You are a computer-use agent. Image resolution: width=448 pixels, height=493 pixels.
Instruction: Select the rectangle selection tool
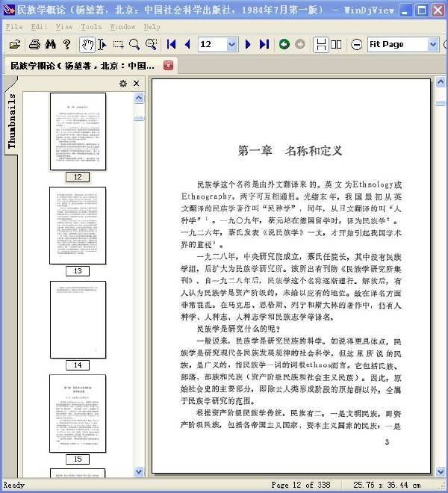tap(118, 44)
